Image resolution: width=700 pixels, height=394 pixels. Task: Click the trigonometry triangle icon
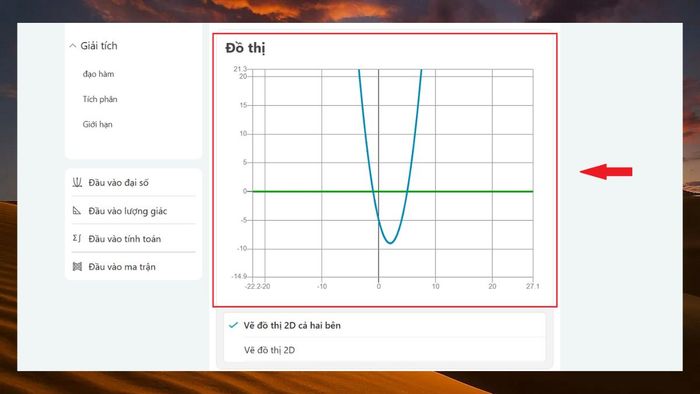(77, 211)
